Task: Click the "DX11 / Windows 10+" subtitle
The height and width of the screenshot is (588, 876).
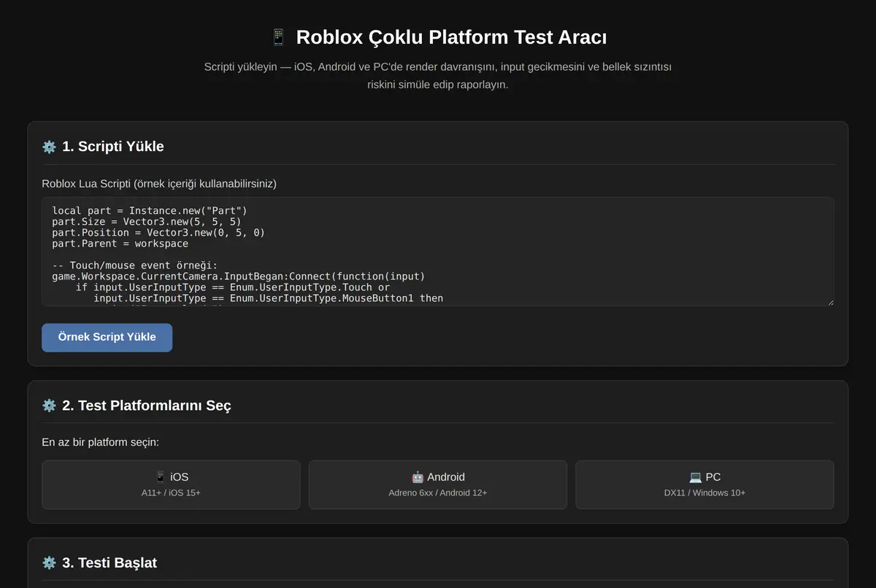Action: click(x=704, y=493)
